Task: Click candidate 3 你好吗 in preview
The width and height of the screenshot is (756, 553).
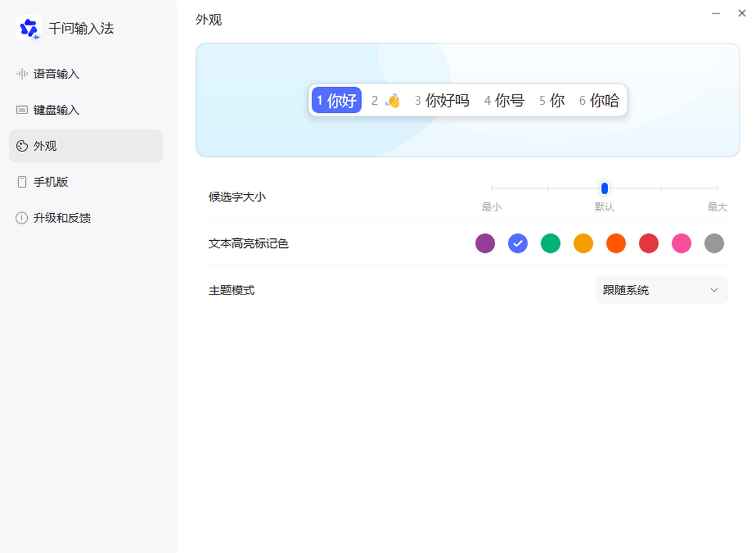Action: tap(442, 100)
